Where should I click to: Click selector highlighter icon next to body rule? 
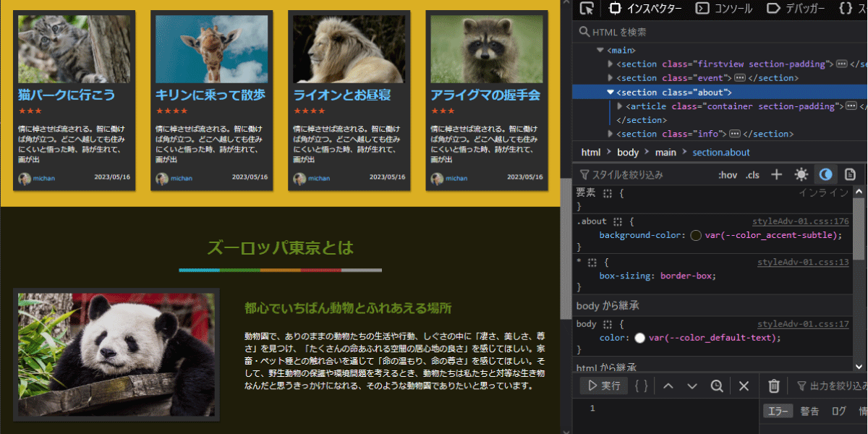[608, 324]
